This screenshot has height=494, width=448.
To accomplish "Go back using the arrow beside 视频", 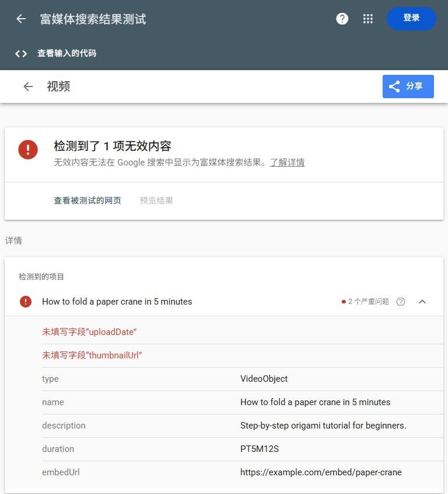I will tap(28, 87).
